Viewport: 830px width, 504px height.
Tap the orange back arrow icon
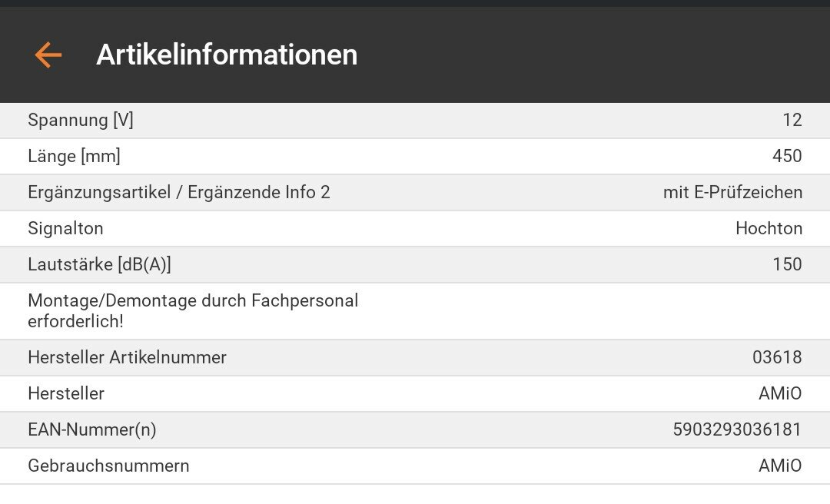(x=48, y=55)
